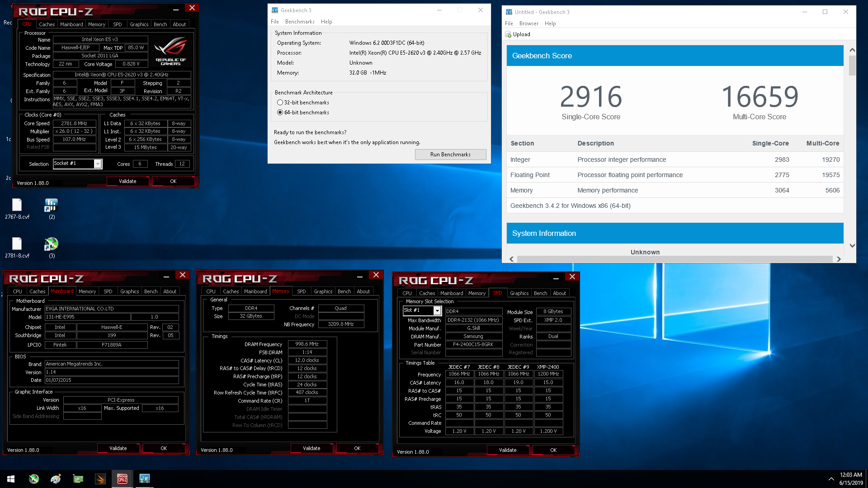Open SPD tab in the Mainboard CPU-Z window
Screen dimensions: 868x488
pos(108,291)
